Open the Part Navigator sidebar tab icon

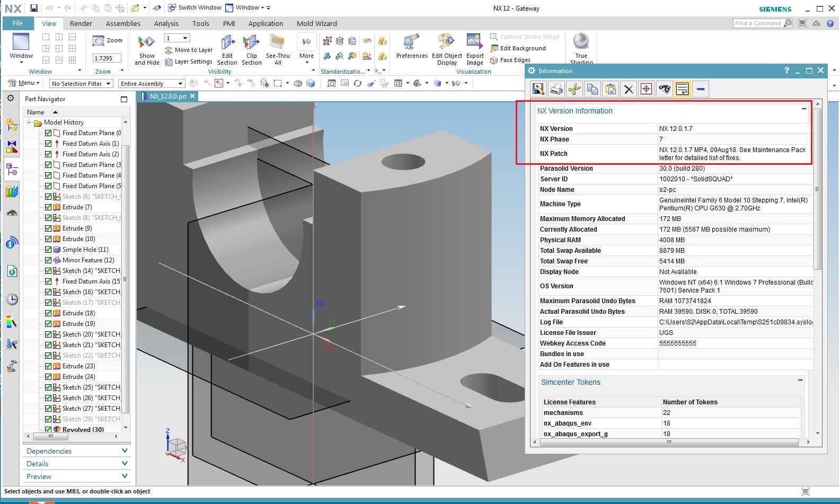coord(12,170)
